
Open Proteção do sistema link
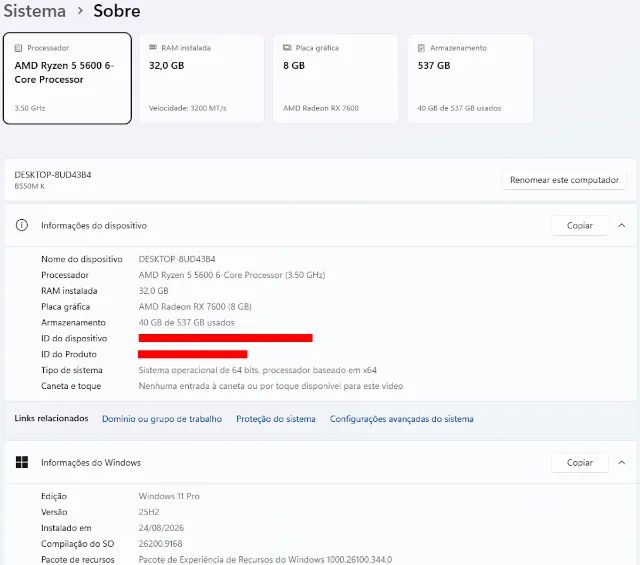[x=276, y=419]
